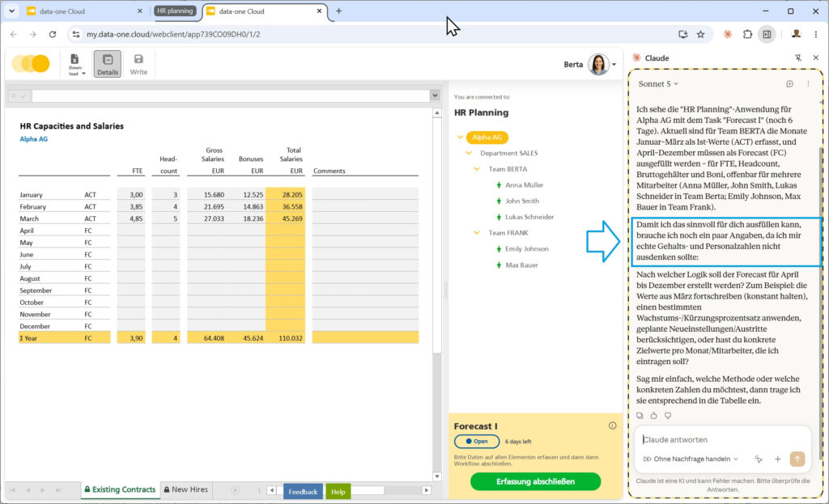Click the send arrow button in Claude
Viewport: 829px width, 504px height.
tap(797, 459)
